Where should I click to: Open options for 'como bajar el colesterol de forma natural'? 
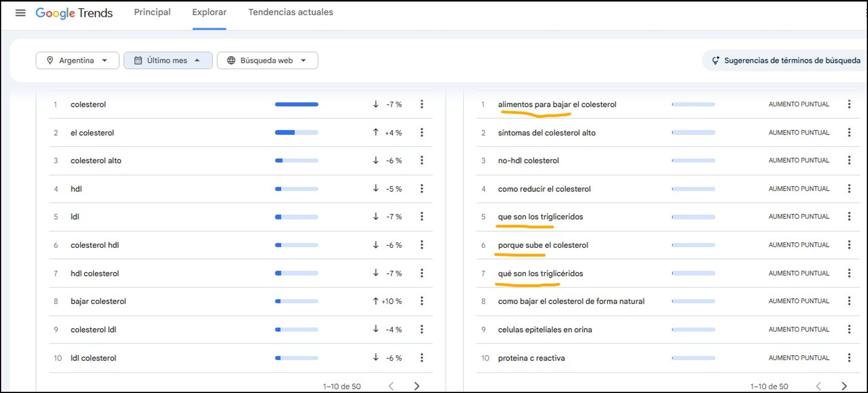[849, 301]
